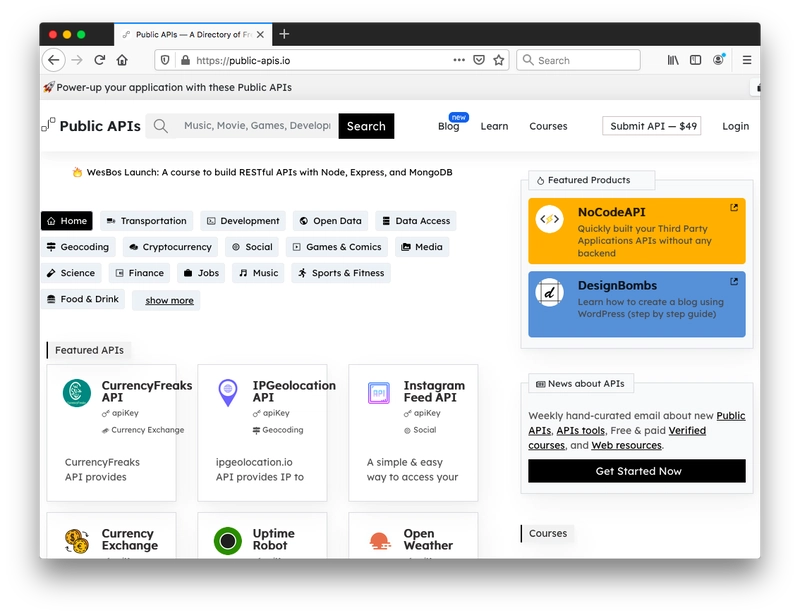
Task: Select the Data Access category
Action: [416, 221]
